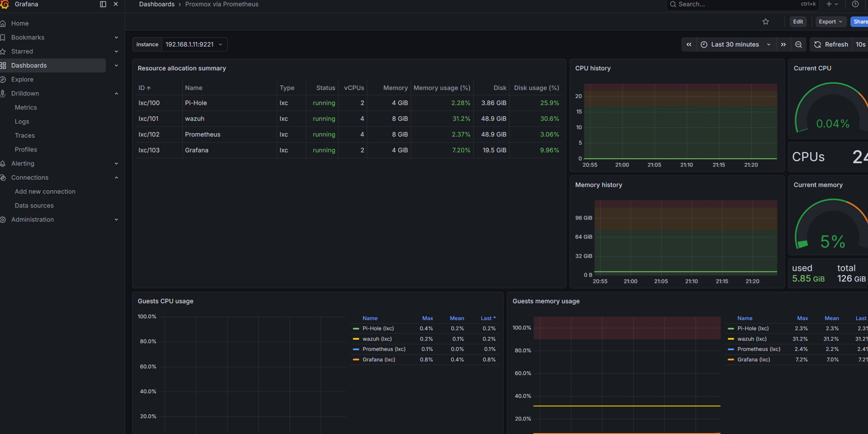
Task: Collapse the Drilldown section
Action: click(x=116, y=93)
